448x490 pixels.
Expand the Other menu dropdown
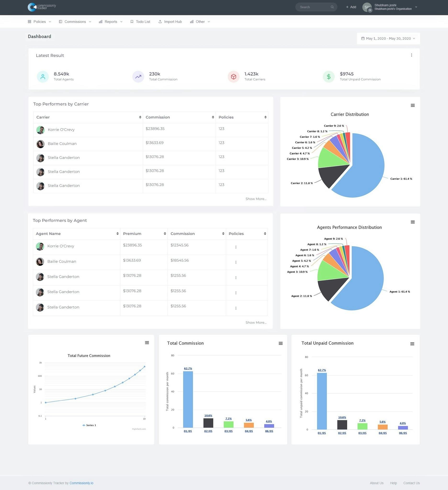200,22
